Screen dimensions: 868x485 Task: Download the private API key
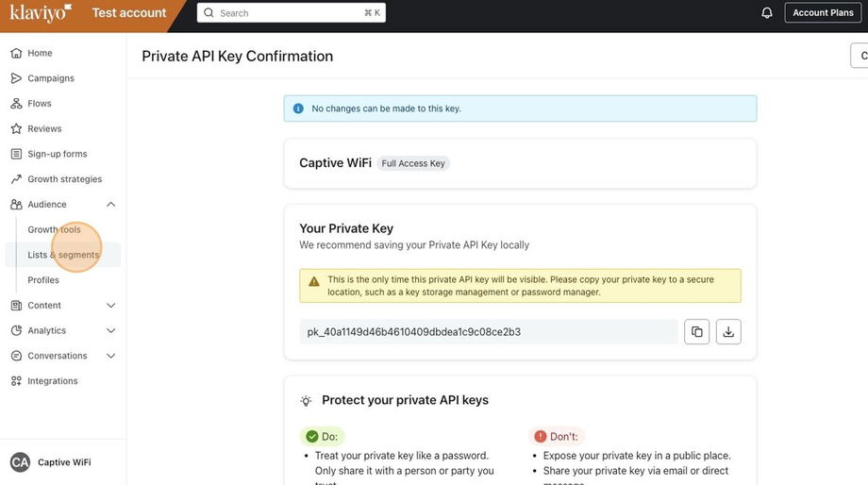(x=728, y=331)
